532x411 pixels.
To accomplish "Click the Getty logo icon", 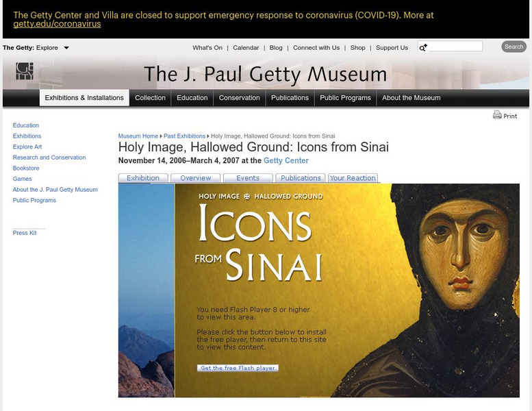I will [x=25, y=71].
